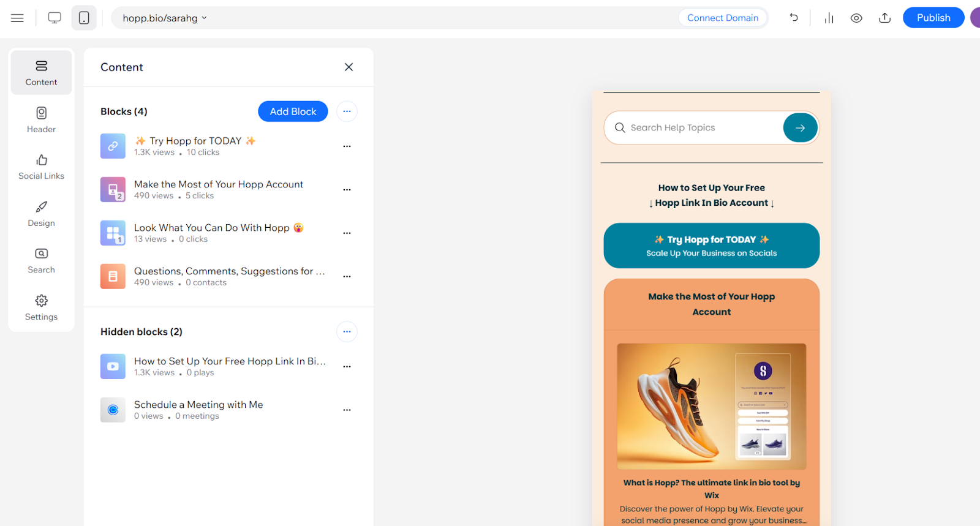Open options for Look What You Can Do block
Image resolution: width=980 pixels, height=526 pixels.
coord(347,233)
